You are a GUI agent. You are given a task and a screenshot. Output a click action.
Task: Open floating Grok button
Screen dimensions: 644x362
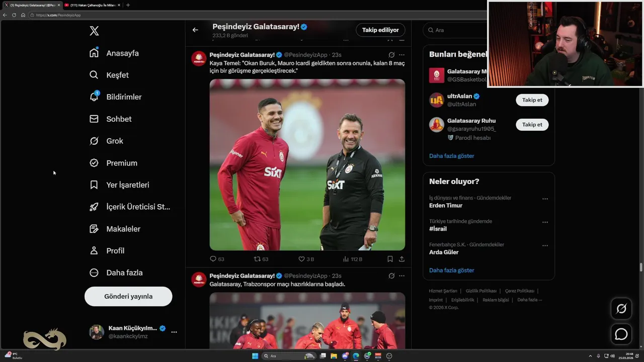[x=621, y=309]
